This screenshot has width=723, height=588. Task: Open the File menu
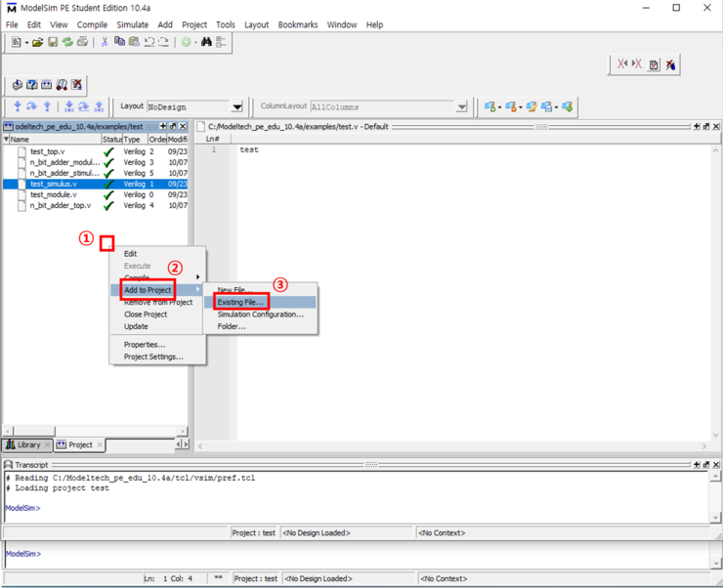pyautogui.click(x=12, y=24)
